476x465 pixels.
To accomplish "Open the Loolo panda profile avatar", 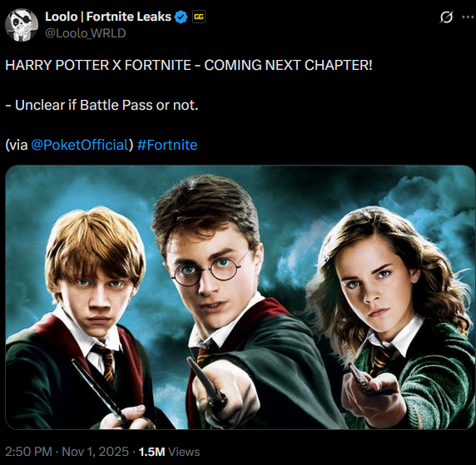I will (22, 25).
